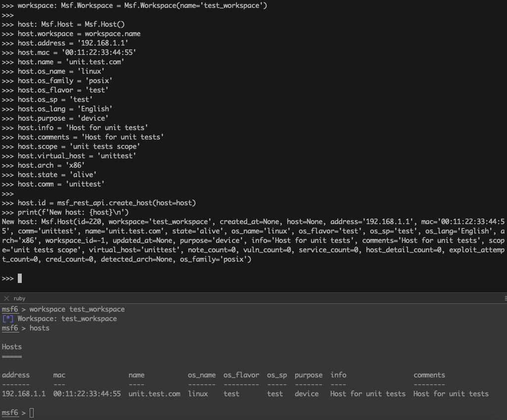
Task: Click the 00:11:22:33:44:55 cell in hosts table
Action: [x=87, y=393]
